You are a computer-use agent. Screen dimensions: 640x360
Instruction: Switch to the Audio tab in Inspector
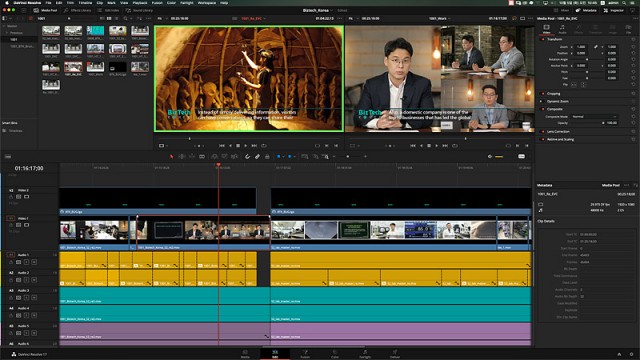click(562, 29)
